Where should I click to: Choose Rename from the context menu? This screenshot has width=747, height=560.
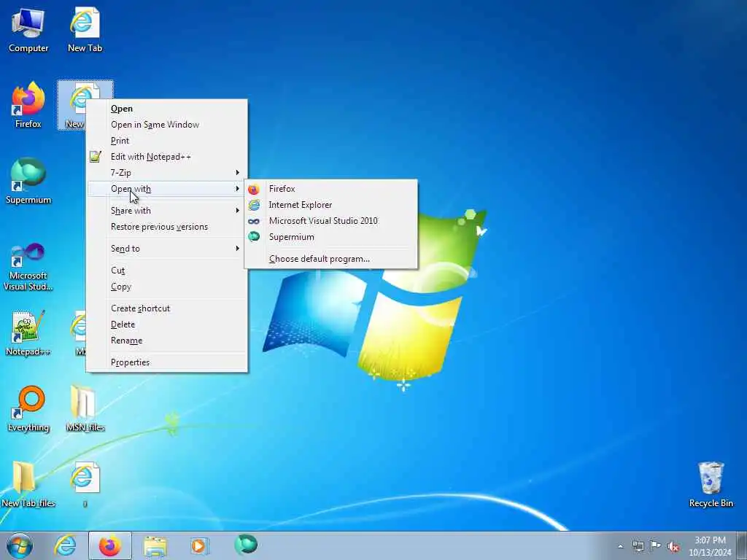(x=167, y=341)
